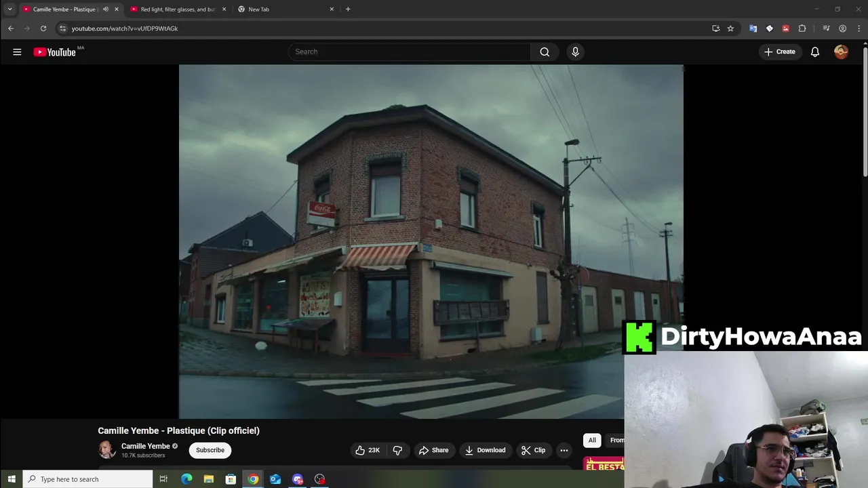Open Google Translate extension

pyautogui.click(x=753, y=28)
